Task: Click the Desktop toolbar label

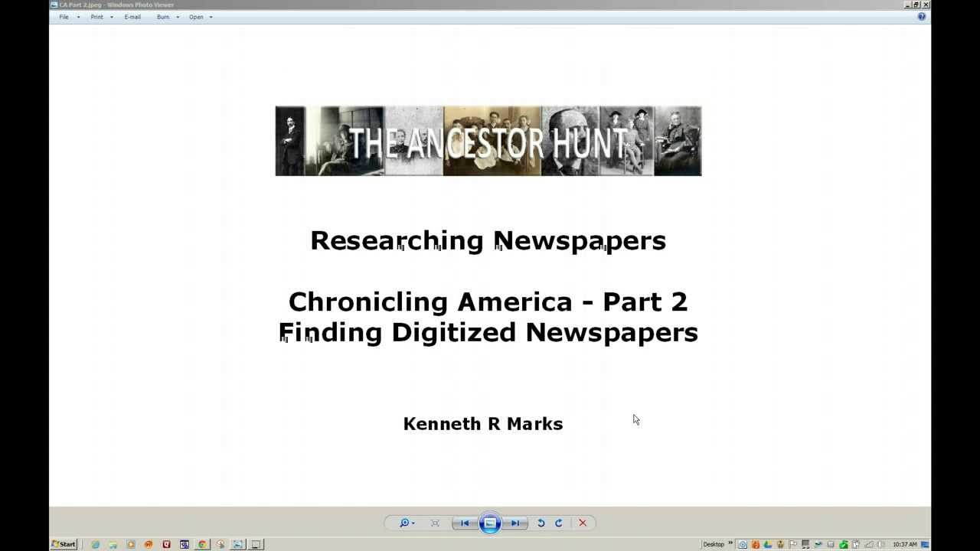Action: (714, 544)
